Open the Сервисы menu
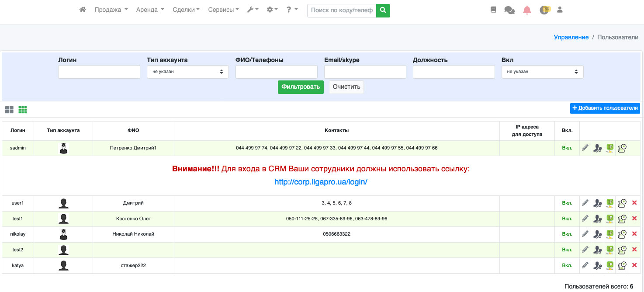 pos(223,10)
